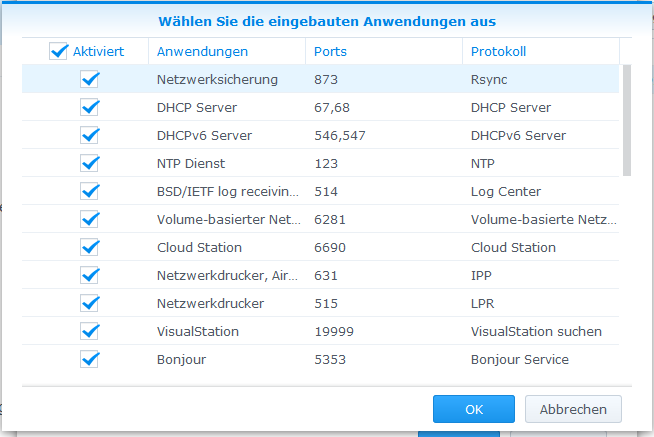Sort by the Ports column header
This screenshot has height=437, width=654.
pyautogui.click(x=331, y=51)
